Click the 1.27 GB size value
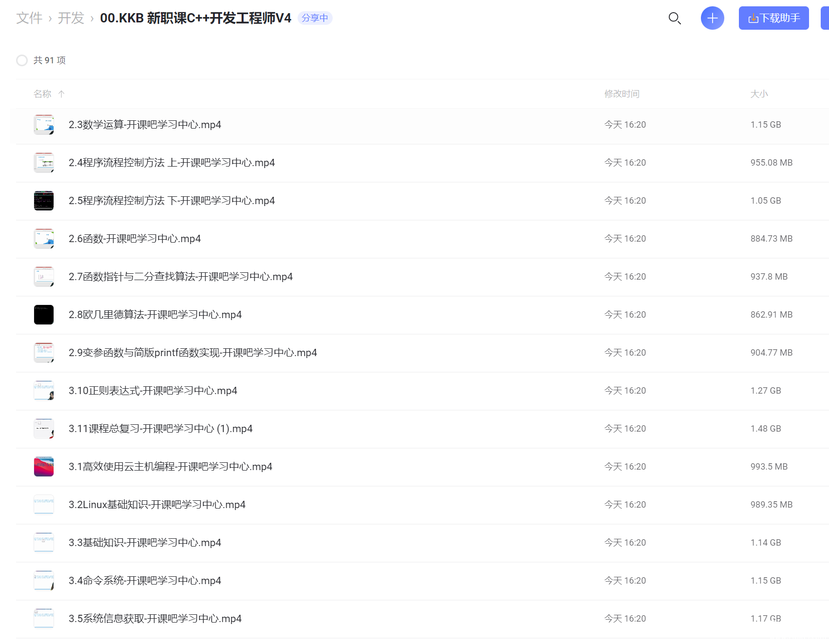The height and width of the screenshot is (644, 829). 766,391
